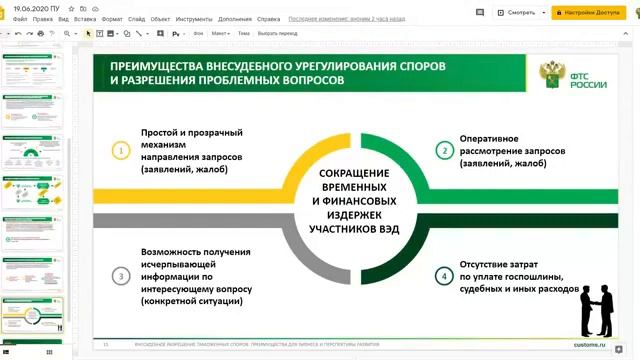640x360 pixels.
Task: Click the handshake silhouette image on slide
Action: click(597, 311)
